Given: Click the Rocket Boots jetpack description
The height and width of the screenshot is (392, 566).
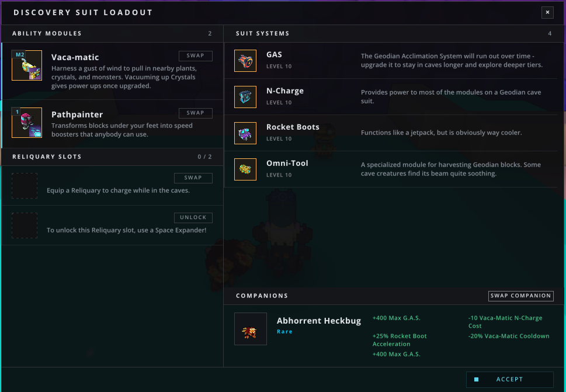Looking at the screenshot, I should click(x=441, y=133).
